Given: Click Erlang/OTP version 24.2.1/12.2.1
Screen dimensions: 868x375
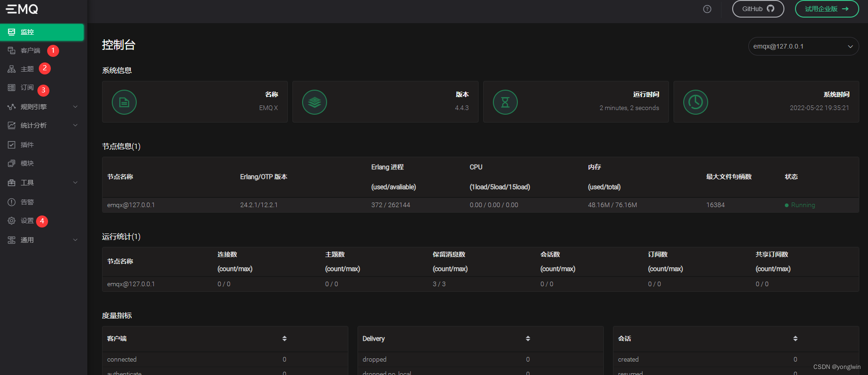Looking at the screenshot, I should [x=259, y=205].
